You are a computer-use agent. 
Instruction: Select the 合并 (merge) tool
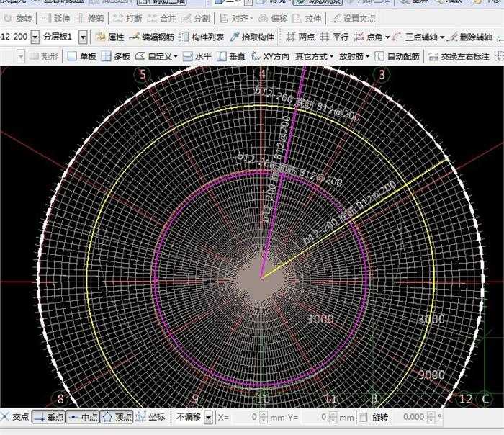point(161,19)
